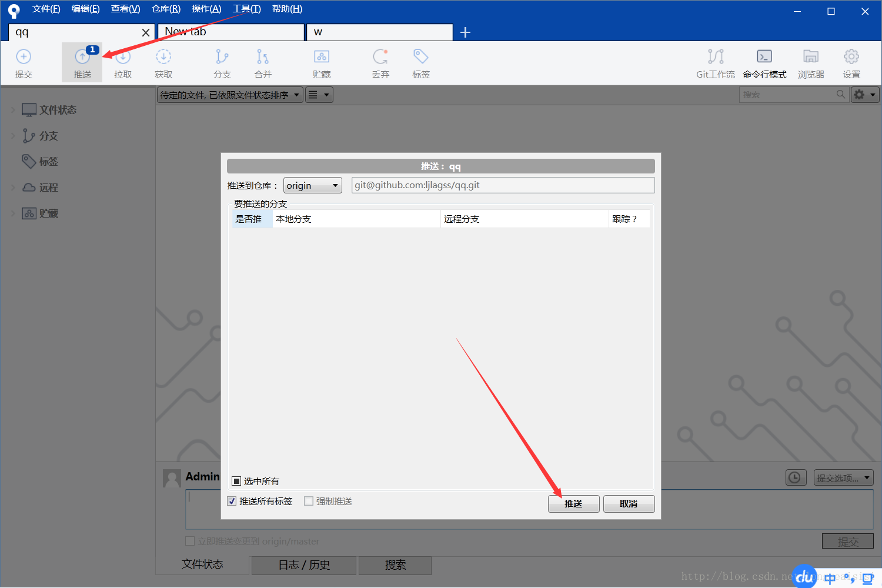This screenshot has width=882, height=588.
Task: Click the commit message text area
Action: pyautogui.click(x=529, y=509)
